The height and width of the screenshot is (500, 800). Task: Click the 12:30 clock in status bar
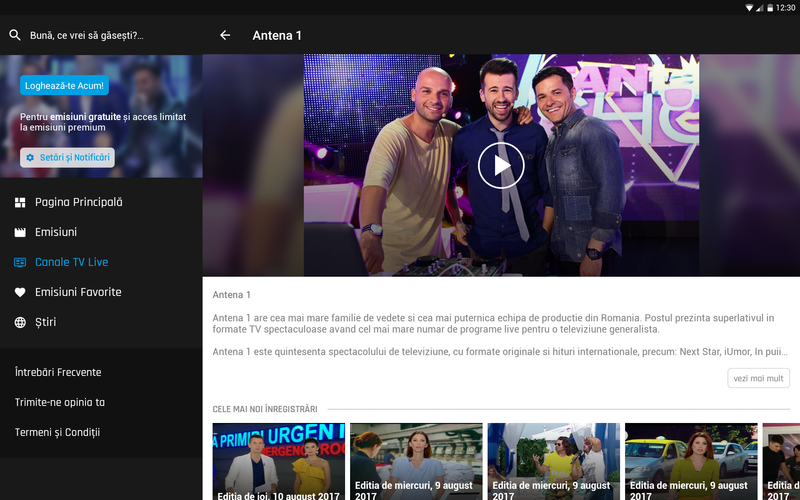coord(785,8)
